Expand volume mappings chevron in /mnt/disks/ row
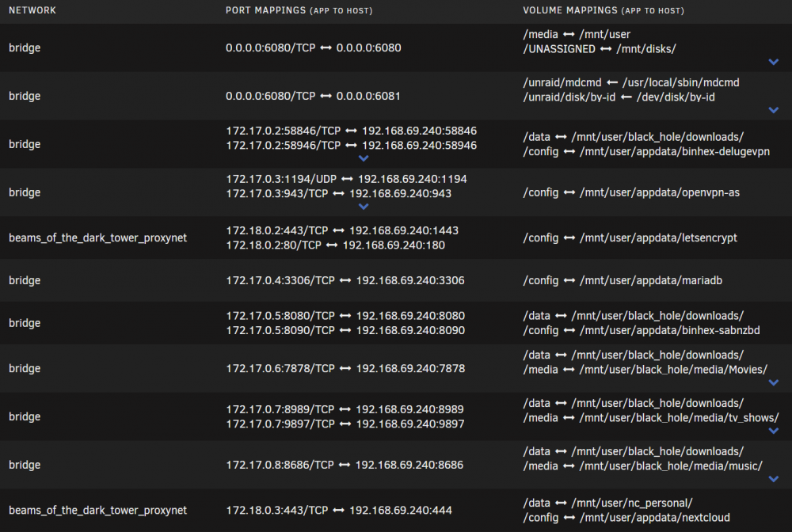 [773, 62]
